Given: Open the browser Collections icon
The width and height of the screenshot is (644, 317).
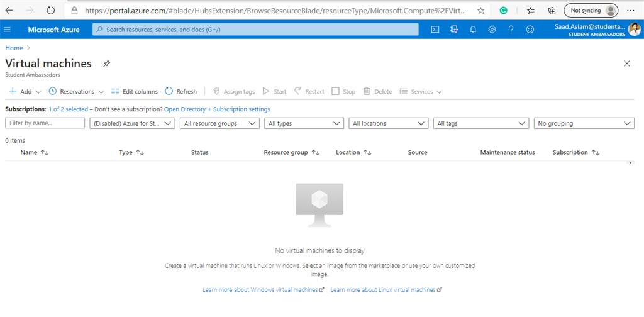Looking at the screenshot, I should (552, 11).
